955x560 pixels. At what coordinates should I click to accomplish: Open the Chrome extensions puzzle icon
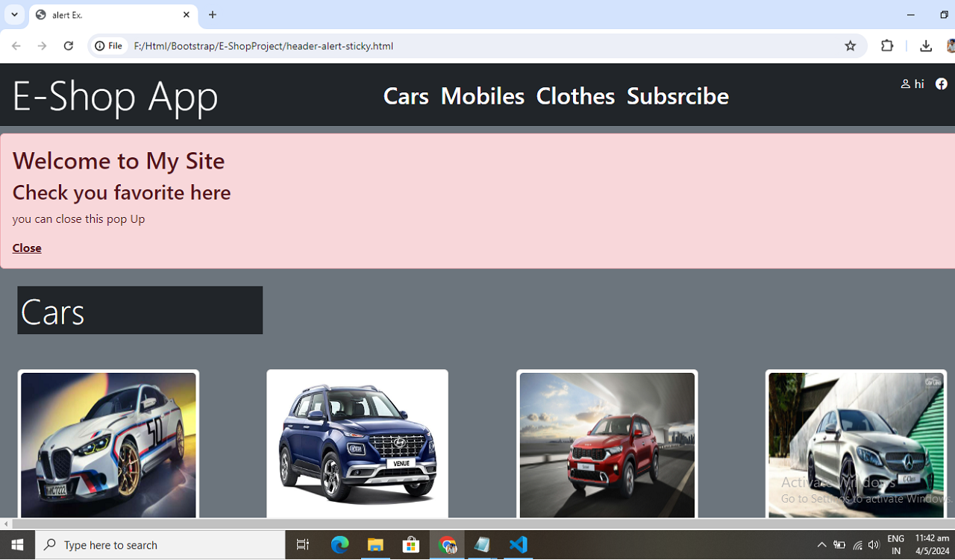(887, 45)
